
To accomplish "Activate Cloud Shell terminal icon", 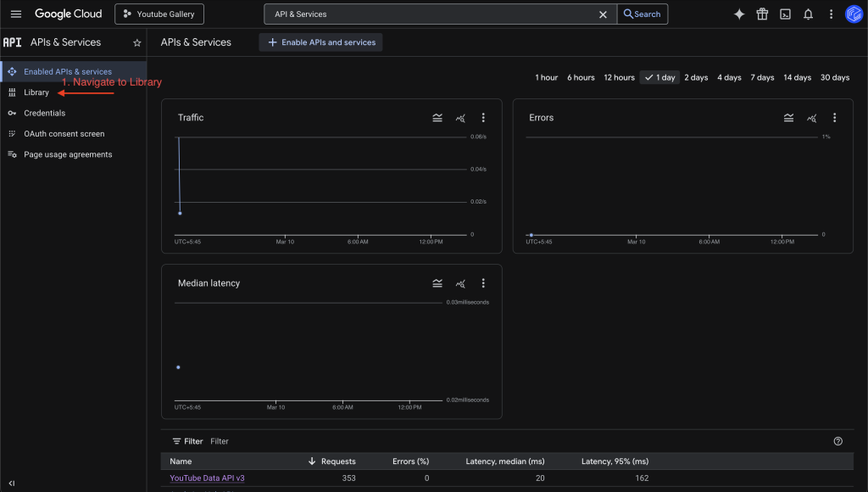I will coord(786,14).
